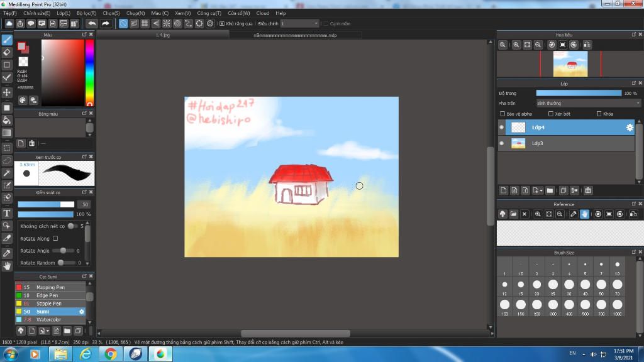The image size is (644, 362).
Task: Switch to the 1.4.jpg document tab
Action: point(163,35)
